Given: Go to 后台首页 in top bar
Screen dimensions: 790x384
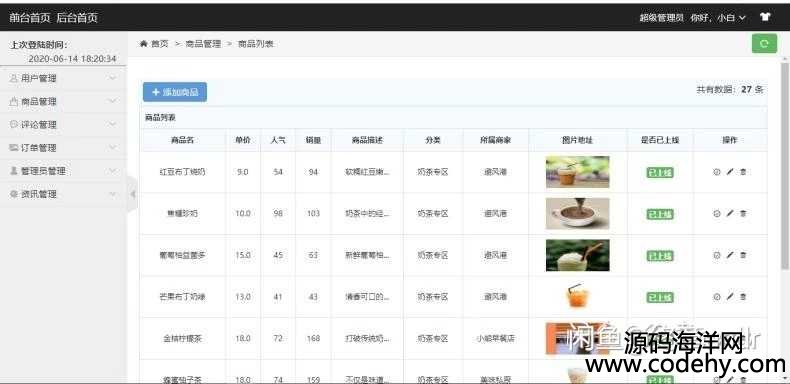Looking at the screenshot, I should [77, 18].
